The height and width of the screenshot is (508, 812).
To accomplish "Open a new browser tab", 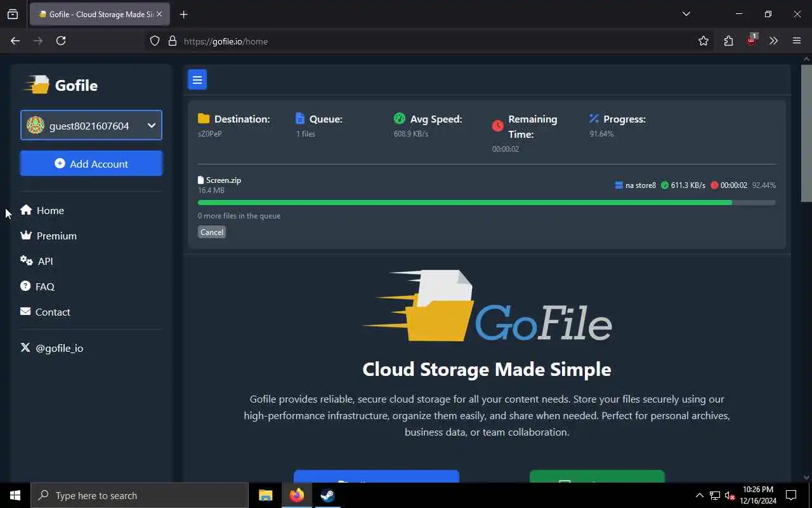I will tap(183, 14).
